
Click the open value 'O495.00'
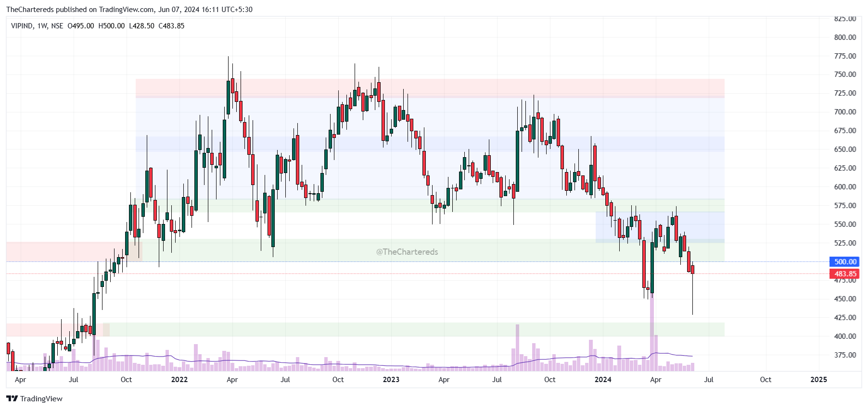point(81,26)
